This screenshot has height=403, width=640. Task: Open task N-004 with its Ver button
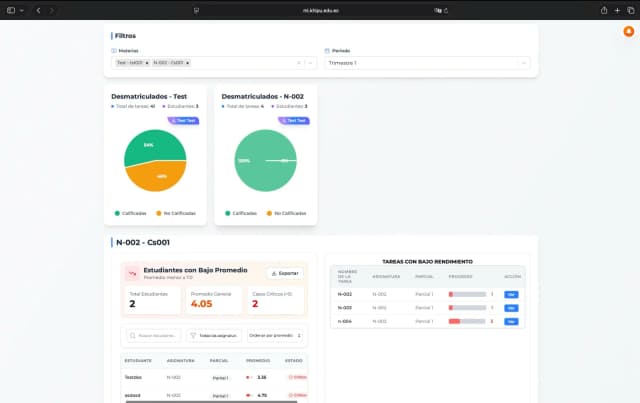(511, 321)
